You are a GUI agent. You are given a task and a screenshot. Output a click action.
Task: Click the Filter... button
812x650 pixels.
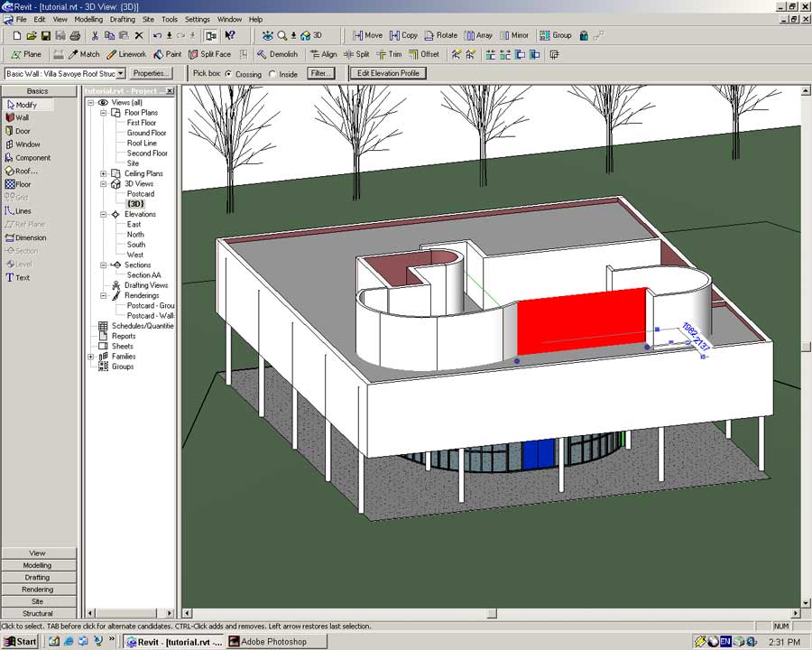pos(320,74)
